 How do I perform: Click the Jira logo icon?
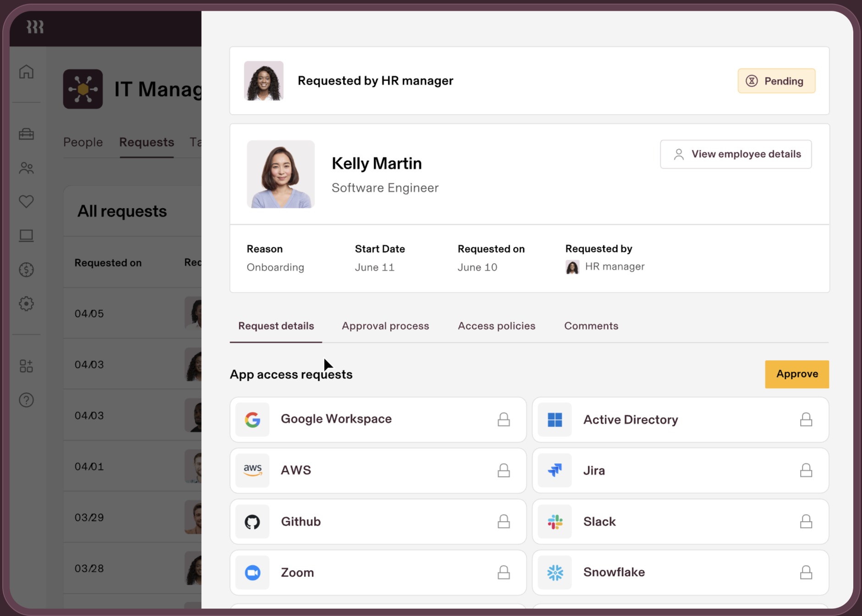pyautogui.click(x=555, y=470)
